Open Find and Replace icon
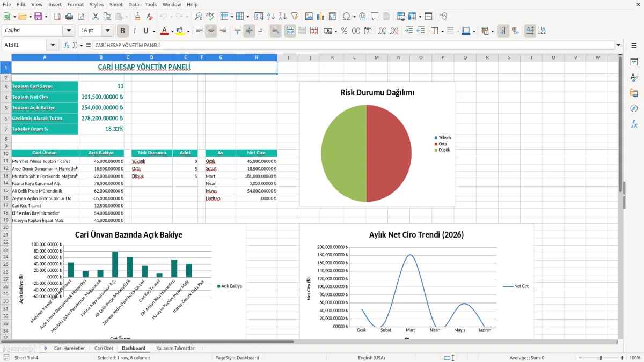 [x=199, y=17]
